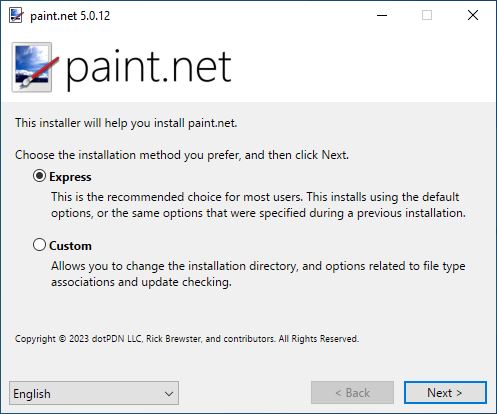Minimize the installer window
This screenshot has height=414, width=497.
click(382, 15)
